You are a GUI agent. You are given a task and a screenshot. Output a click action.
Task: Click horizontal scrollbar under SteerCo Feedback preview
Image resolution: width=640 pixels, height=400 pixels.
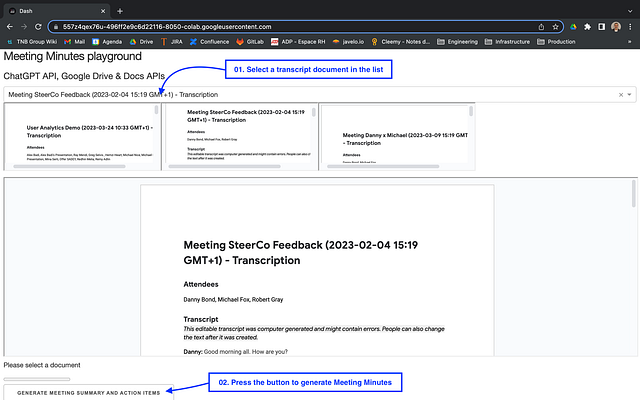coord(224,167)
